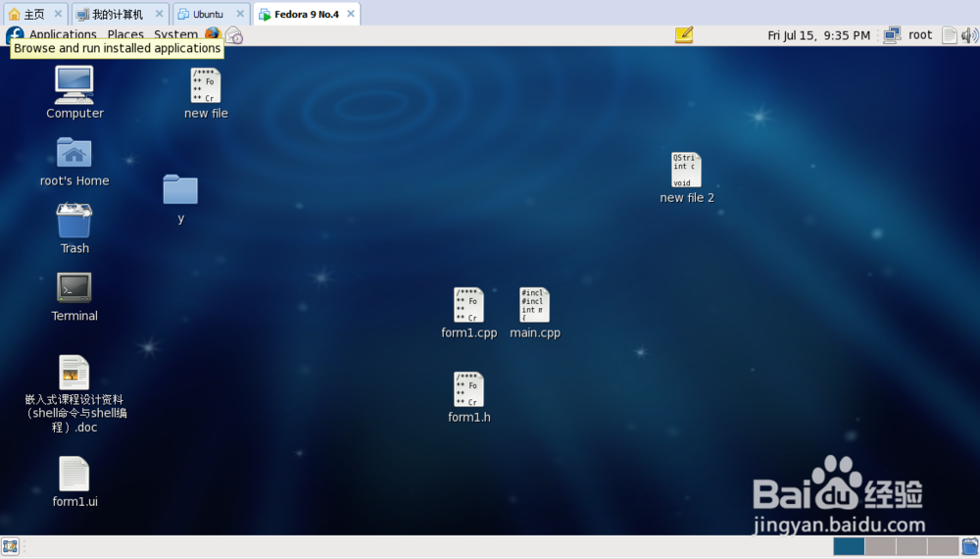Click the document icon beside root
This screenshot has width=980, height=559.
949,35
